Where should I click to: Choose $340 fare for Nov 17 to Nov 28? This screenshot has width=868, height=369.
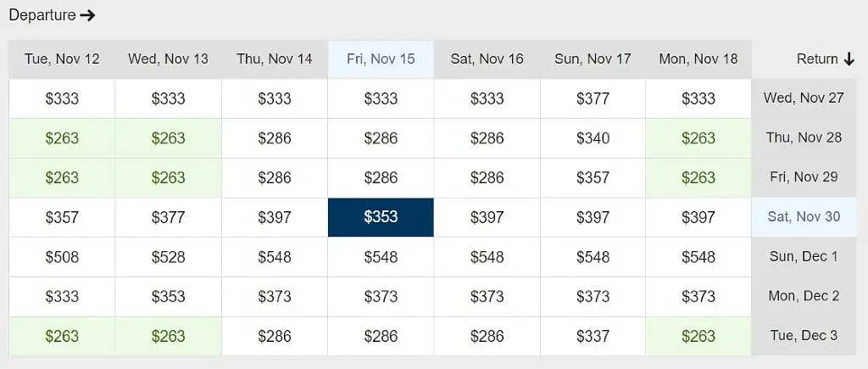point(593,138)
